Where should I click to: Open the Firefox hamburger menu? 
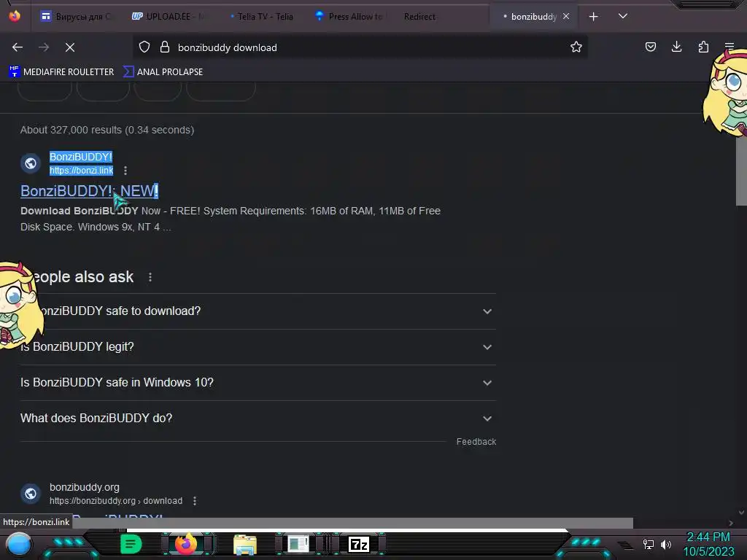(x=729, y=47)
